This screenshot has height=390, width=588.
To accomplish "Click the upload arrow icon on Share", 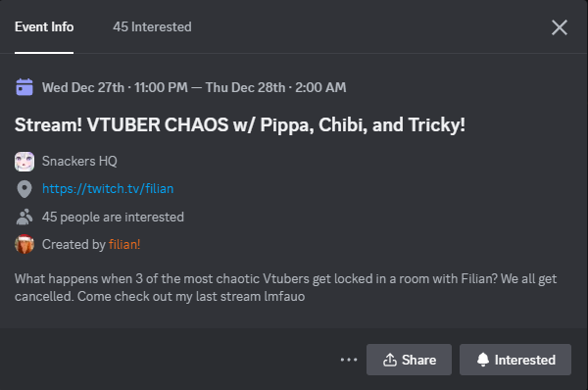I will click(390, 360).
